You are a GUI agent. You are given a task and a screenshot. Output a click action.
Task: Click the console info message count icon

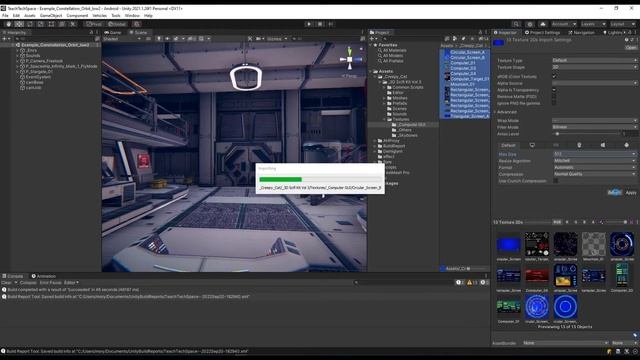click(460, 282)
